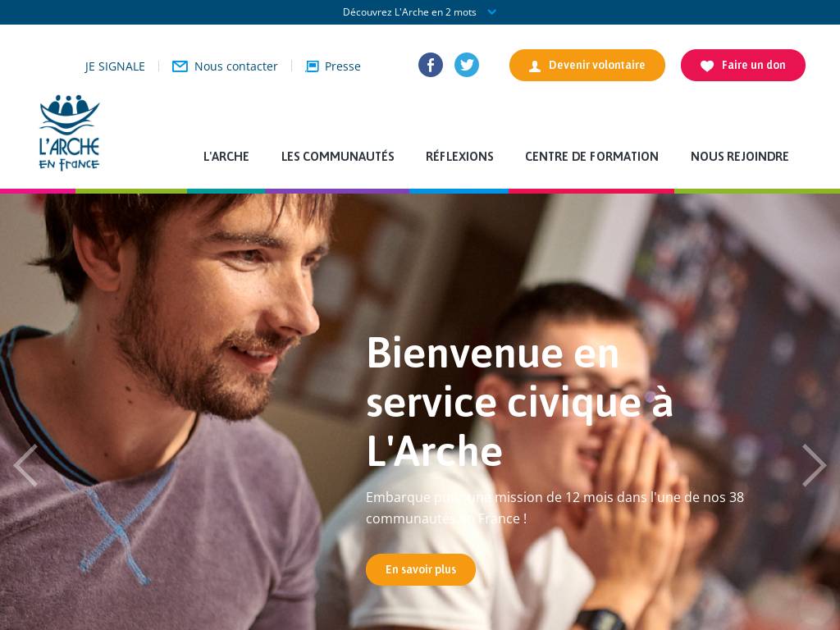Open the Twitter bird icon
The height and width of the screenshot is (630, 840).
tap(467, 65)
